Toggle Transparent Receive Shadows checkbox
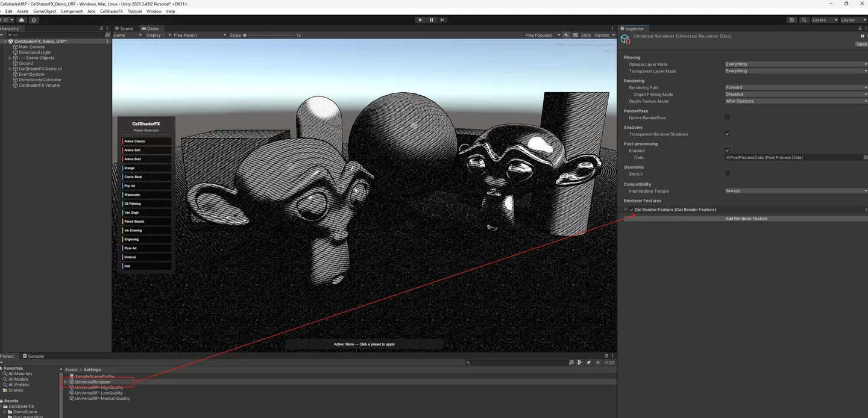 (727, 134)
